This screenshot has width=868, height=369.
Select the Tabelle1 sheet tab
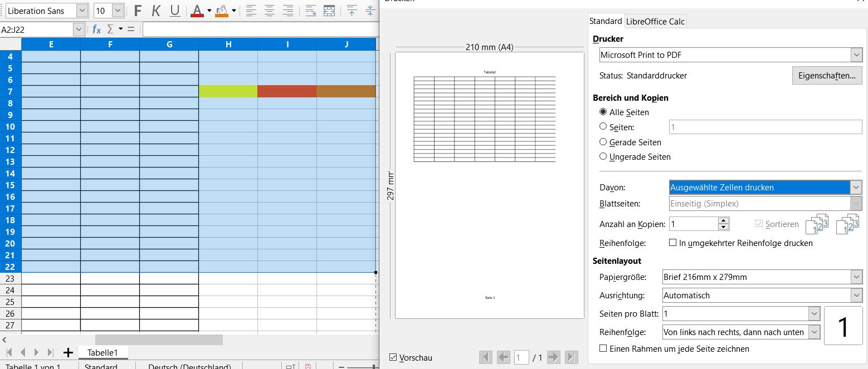(x=103, y=352)
